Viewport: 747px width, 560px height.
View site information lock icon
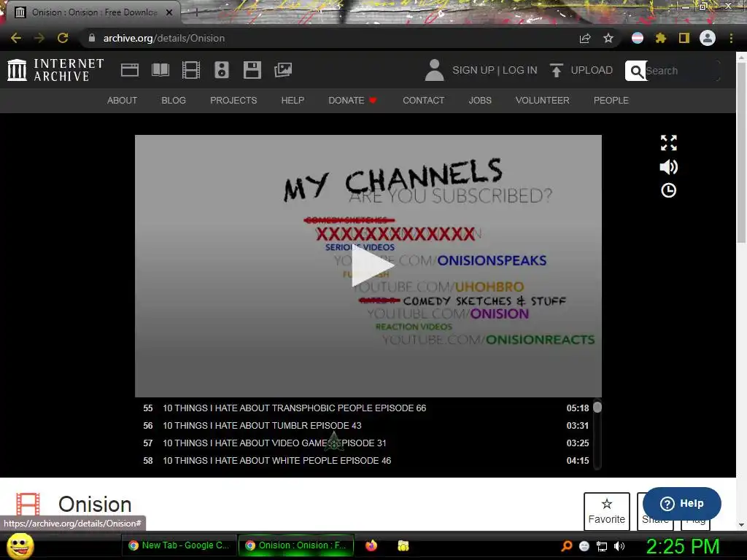92,38
